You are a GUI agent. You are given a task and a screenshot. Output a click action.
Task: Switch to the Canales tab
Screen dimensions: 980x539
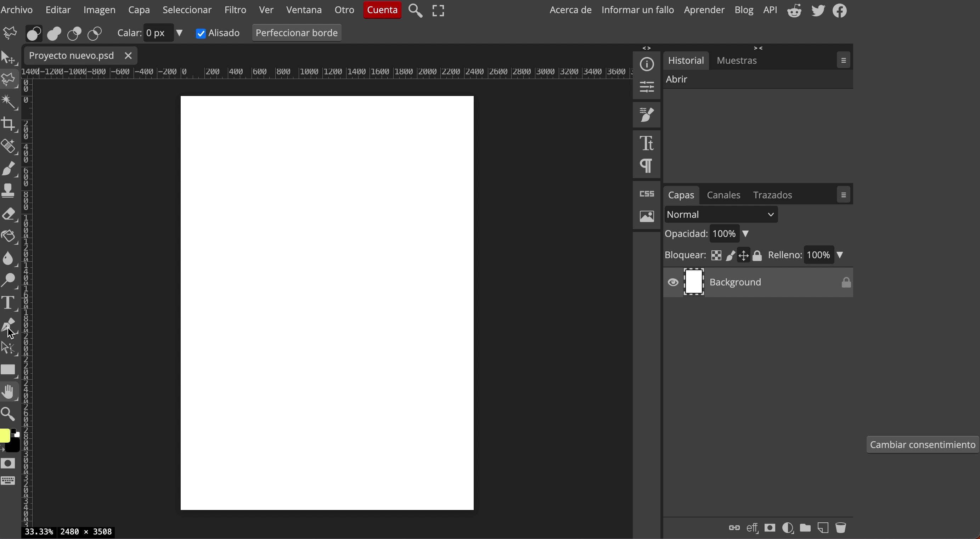pyautogui.click(x=723, y=195)
